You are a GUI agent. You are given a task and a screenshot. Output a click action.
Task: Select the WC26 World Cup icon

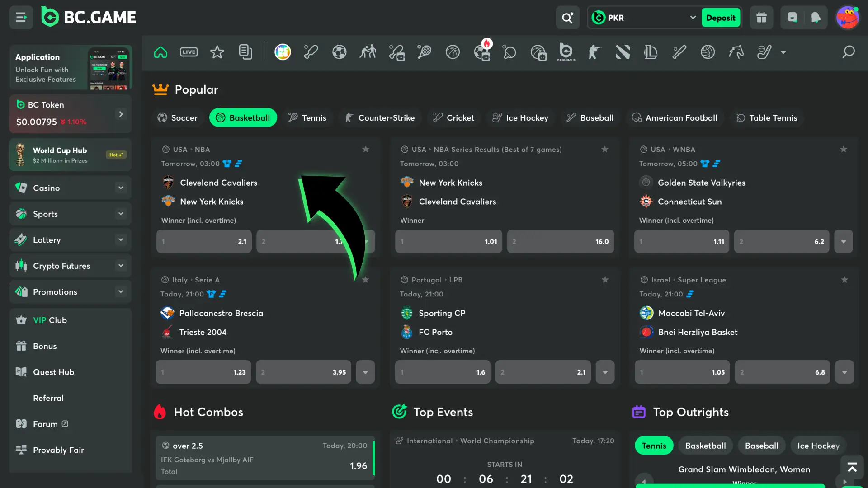click(283, 52)
